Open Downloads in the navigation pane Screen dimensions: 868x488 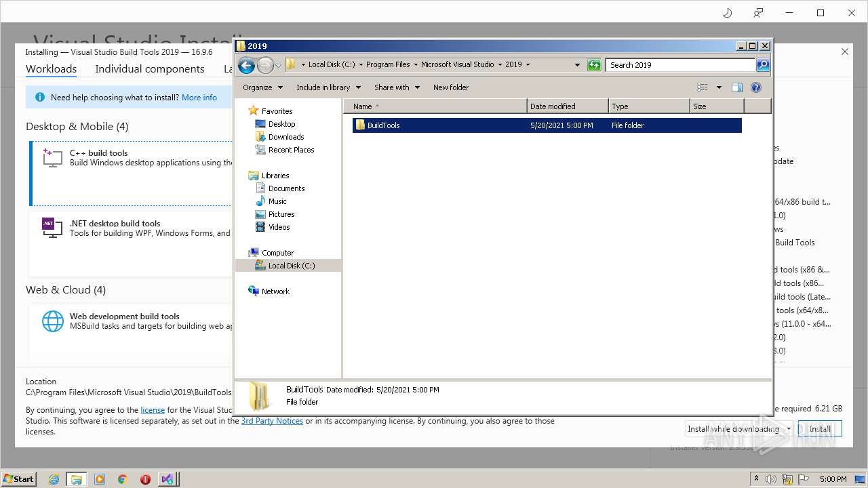click(x=286, y=137)
